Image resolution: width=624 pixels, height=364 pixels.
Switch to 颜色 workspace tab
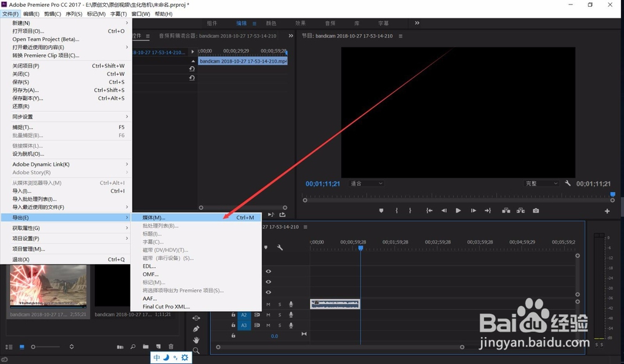(271, 23)
